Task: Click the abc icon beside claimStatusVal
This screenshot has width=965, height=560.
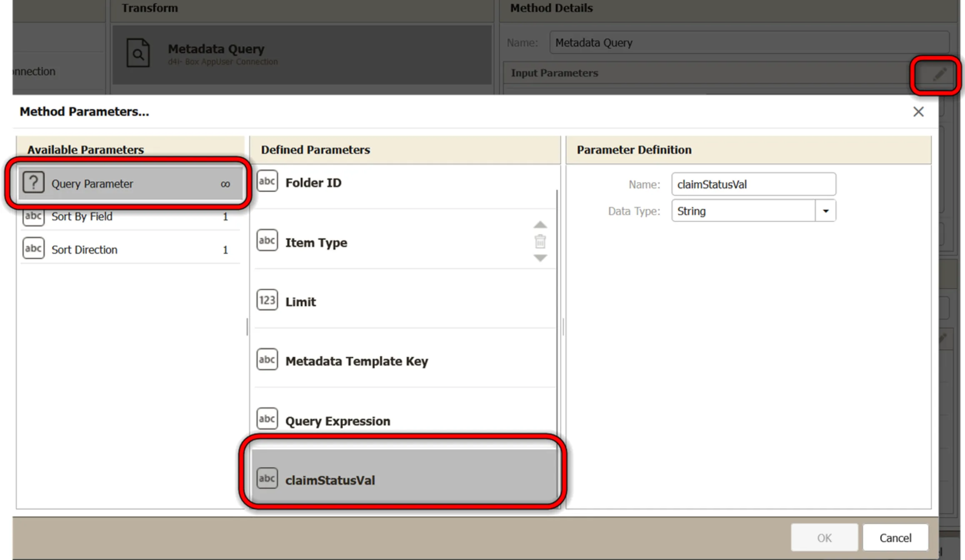Action: tap(267, 478)
